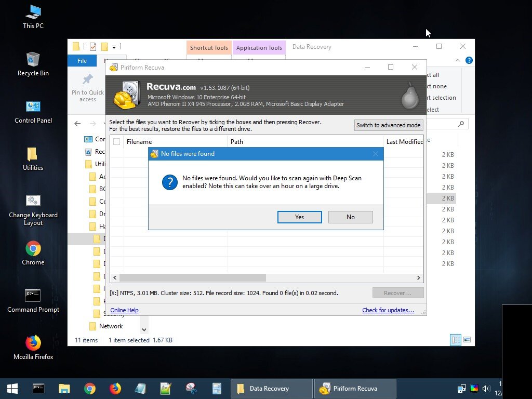Screen dimensions: 532x399
Task: Click the network tray icon
Action: (x=461, y=389)
